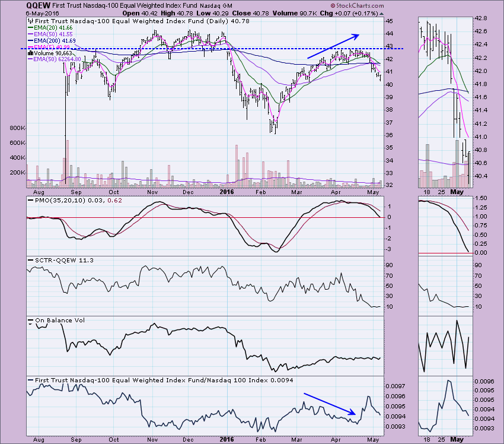Image resolution: width=504 pixels, height=444 pixels.
Task: Click the Apr label on the bottom axis
Action: point(336,439)
